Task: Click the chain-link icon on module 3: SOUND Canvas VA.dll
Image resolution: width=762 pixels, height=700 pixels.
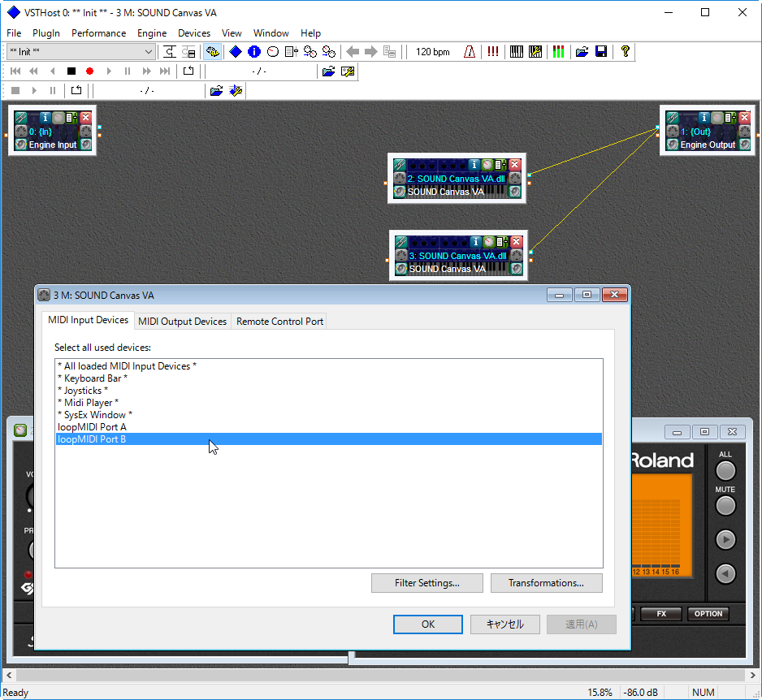Action: coord(401,242)
